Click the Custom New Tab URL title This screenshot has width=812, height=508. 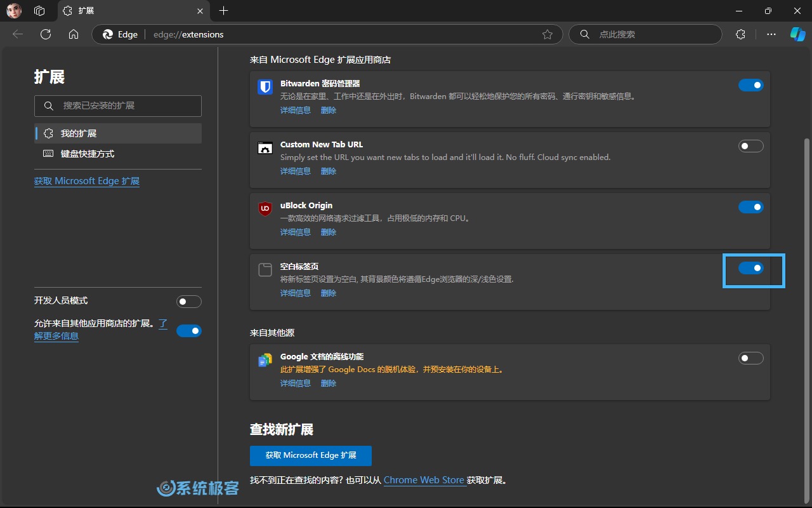pos(322,145)
